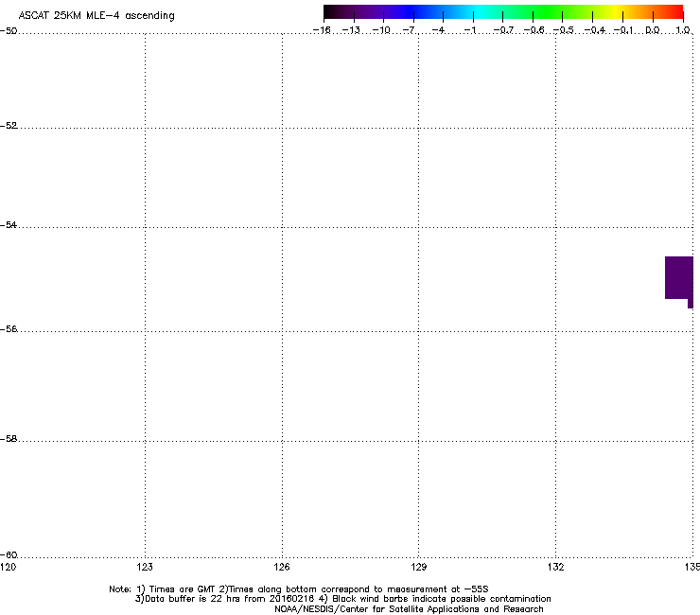Select the colorbar label '1.0'

(683, 30)
